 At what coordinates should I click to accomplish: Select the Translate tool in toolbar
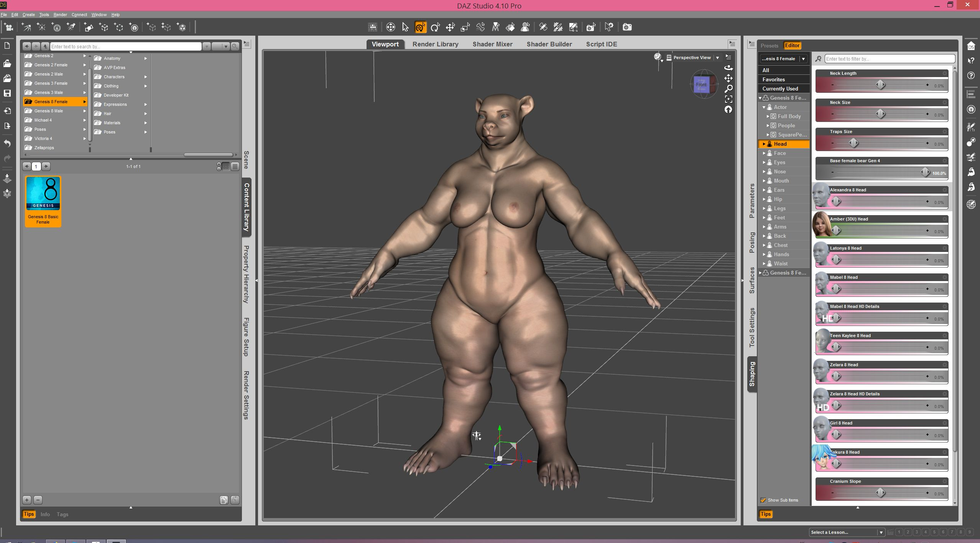pyautogui.click(x=450, y=27)
